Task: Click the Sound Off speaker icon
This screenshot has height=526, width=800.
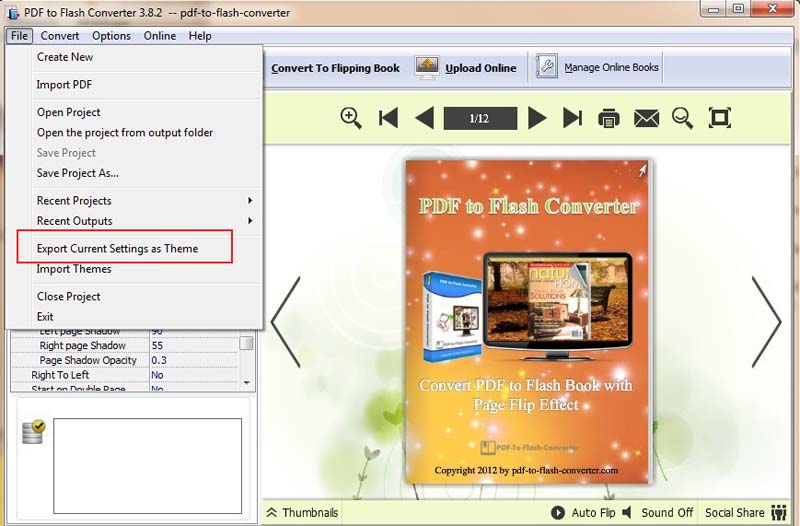Action: tap(627, 512)
